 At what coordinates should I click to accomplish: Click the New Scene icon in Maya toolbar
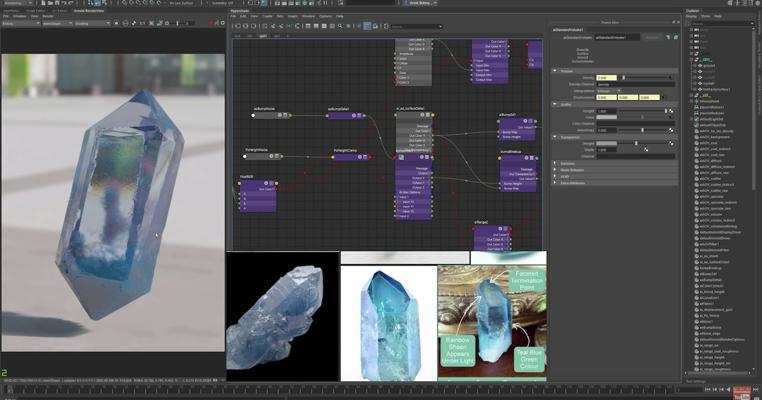tap(44, 3)
